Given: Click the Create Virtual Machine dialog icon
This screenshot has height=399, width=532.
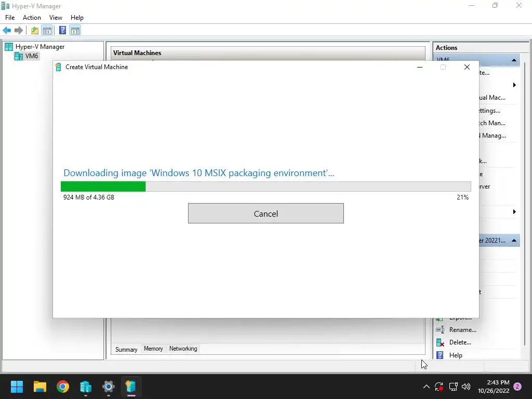Looking at the screenshot, I should pyautogui.click(x=58, y=67).
